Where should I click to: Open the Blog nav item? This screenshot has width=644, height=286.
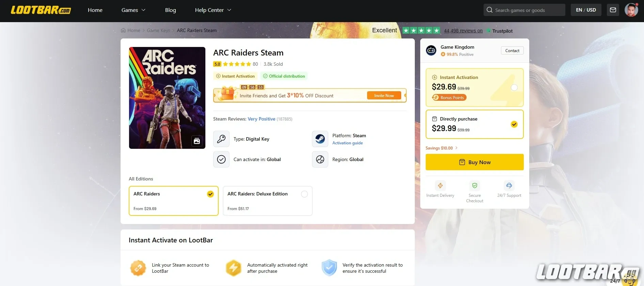pyautogui.click(x=170, y=10)
